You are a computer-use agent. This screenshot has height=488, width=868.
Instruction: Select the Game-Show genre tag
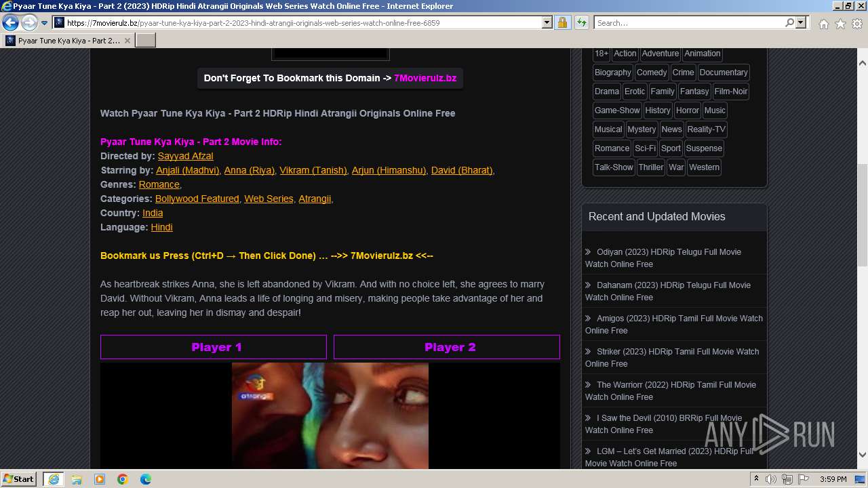point(617,110)
